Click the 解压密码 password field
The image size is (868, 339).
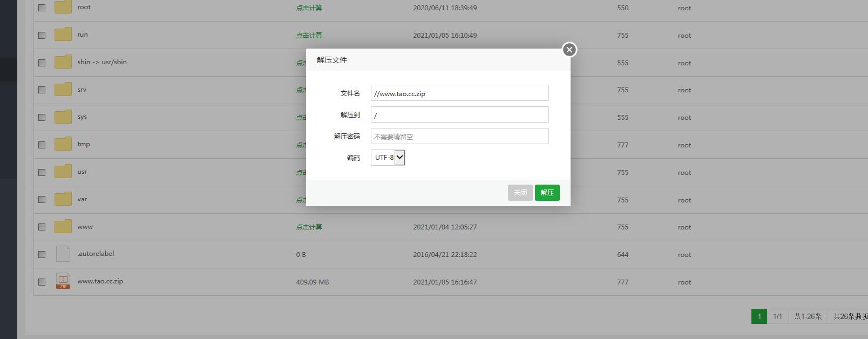pos(459,136)
